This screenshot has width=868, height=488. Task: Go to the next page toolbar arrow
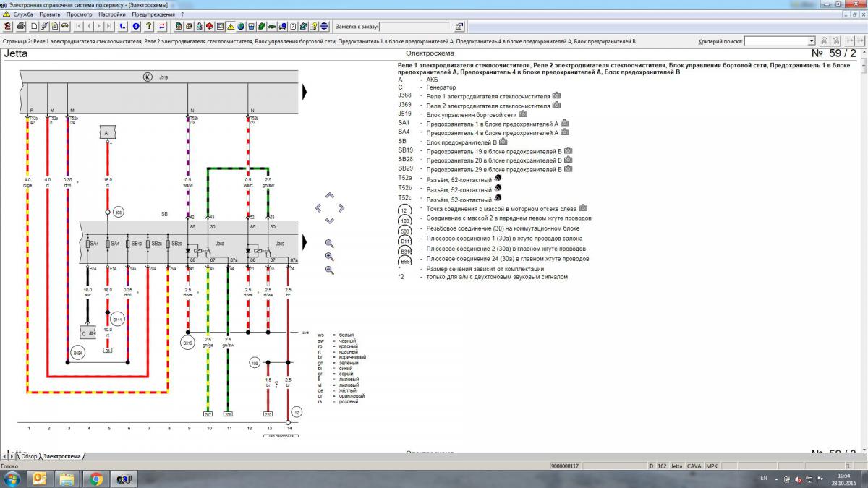[x=98, y=27]
